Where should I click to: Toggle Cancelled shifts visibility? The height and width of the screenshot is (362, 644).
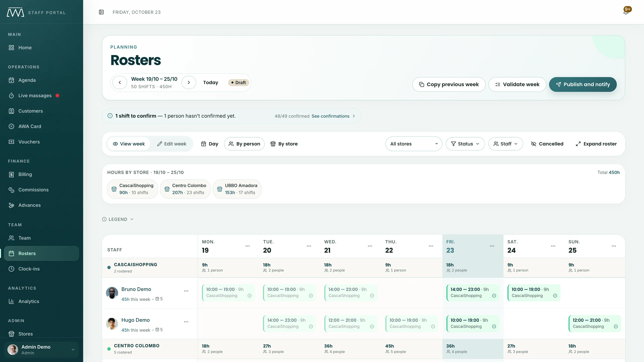click(547, 144)
